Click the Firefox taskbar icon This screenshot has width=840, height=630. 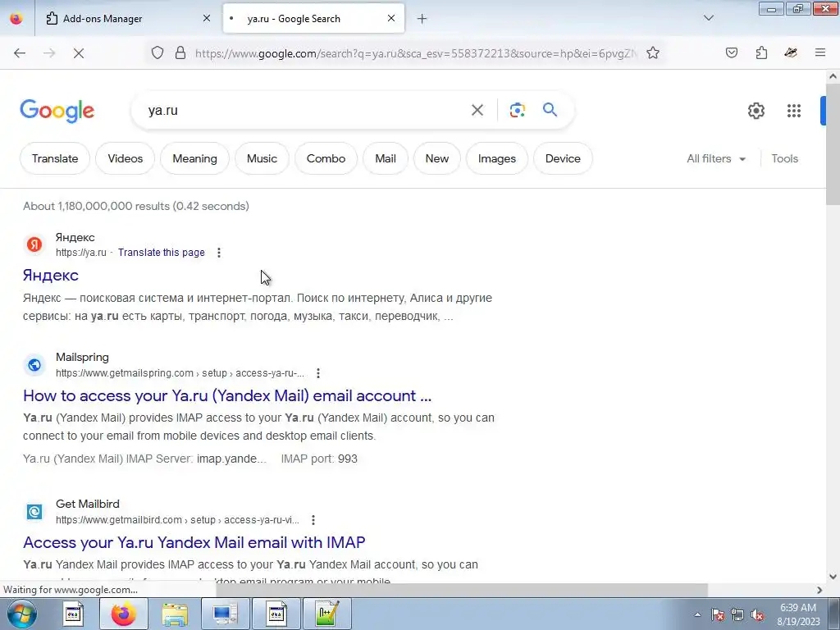pos(124,614)
